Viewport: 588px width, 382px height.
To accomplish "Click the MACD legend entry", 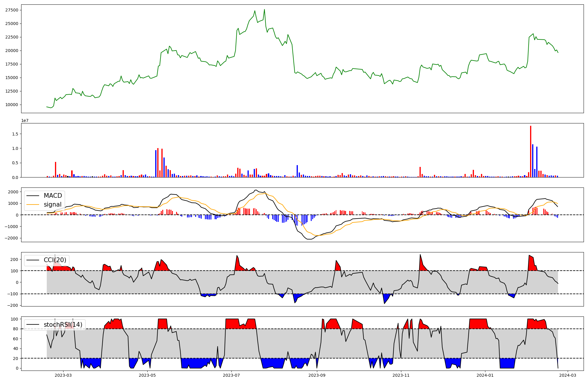I will coord(53,196).
